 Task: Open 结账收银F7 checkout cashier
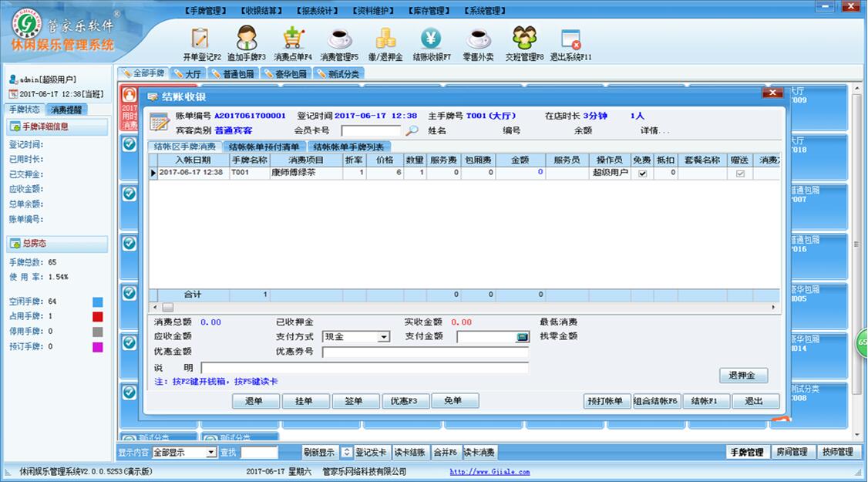pos(432,42)
